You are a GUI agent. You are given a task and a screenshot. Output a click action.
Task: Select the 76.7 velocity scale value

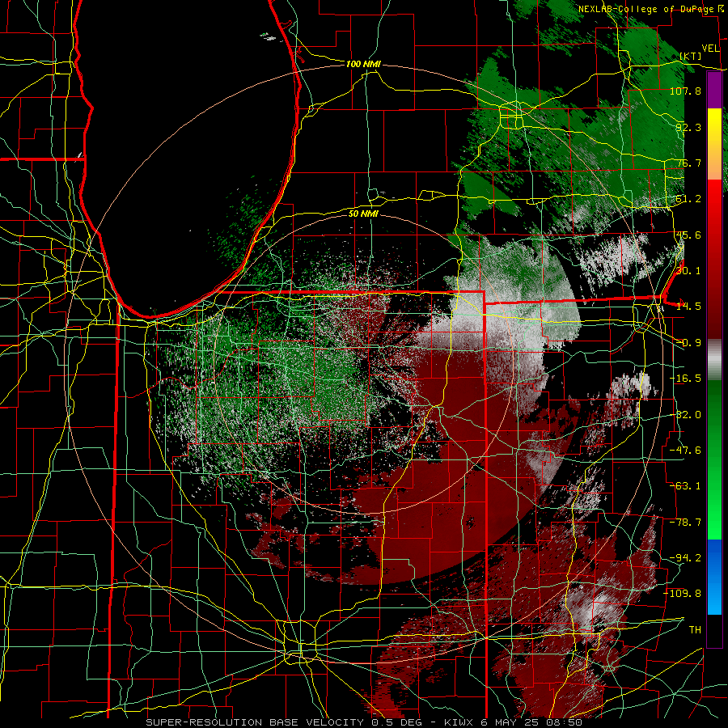(688, 163)
